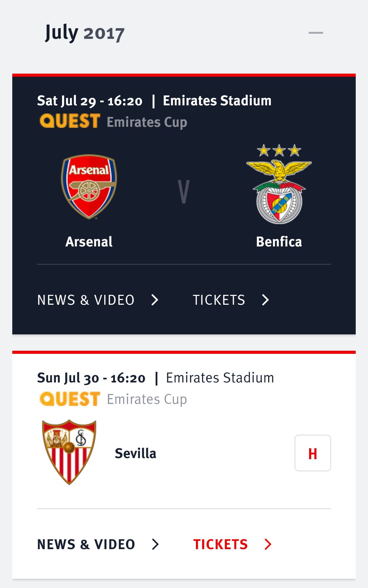Screen dimensions: 368x588
Task: Click chevron beside Benfica match Tickets
Action: [265, 300]
